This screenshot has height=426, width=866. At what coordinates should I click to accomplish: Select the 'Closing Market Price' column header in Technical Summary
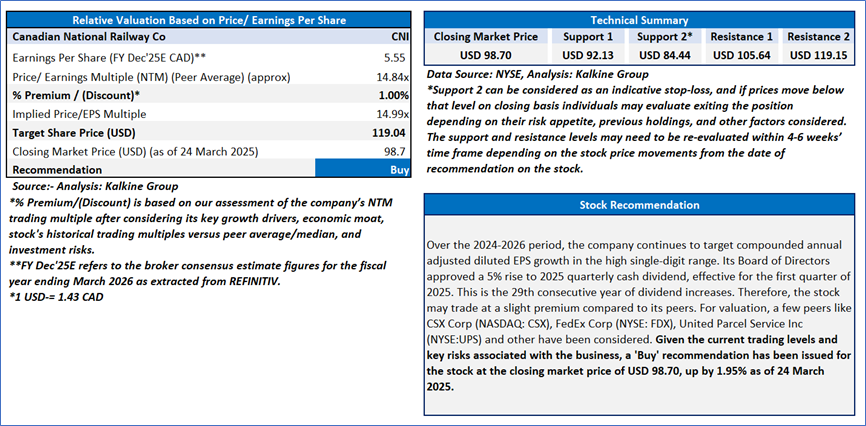(x=485, y=37)
